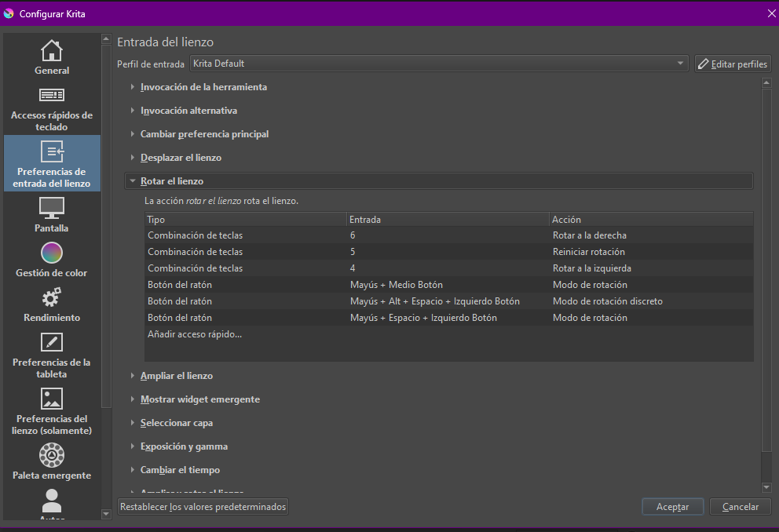
Task: Click sidebar scrollbar down arrow
Action: click(106, 514)
